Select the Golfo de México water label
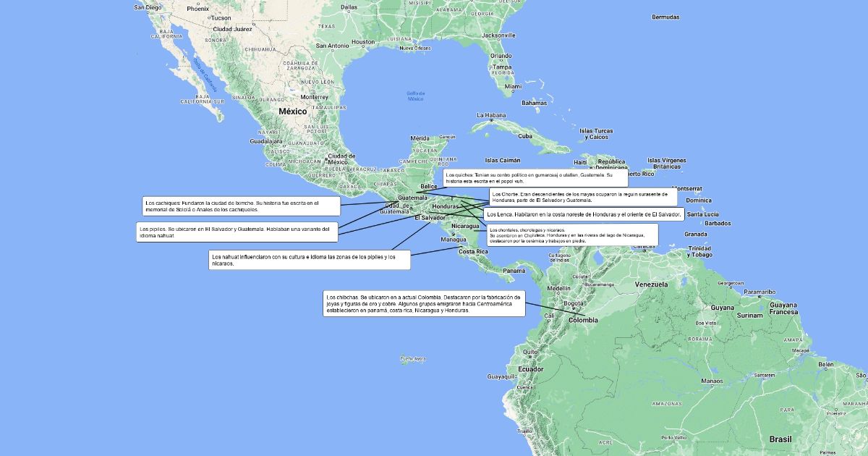 pos(415,96)
